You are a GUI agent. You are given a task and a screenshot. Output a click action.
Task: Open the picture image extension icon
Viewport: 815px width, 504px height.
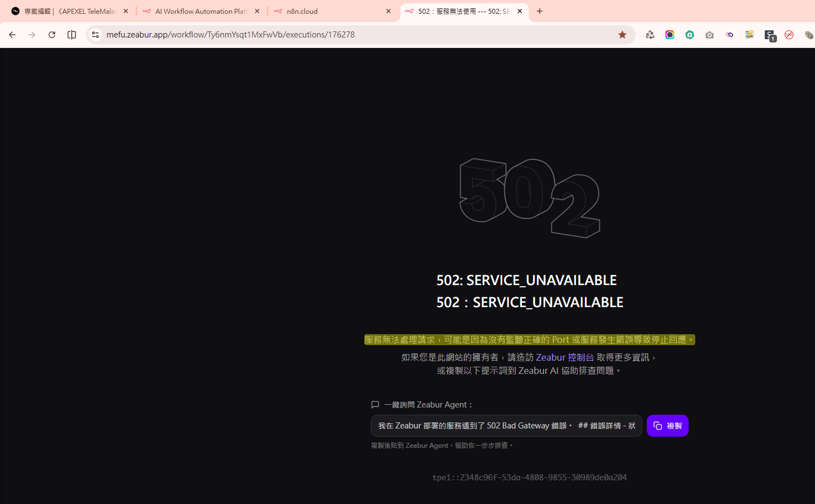tap(749, 35)
